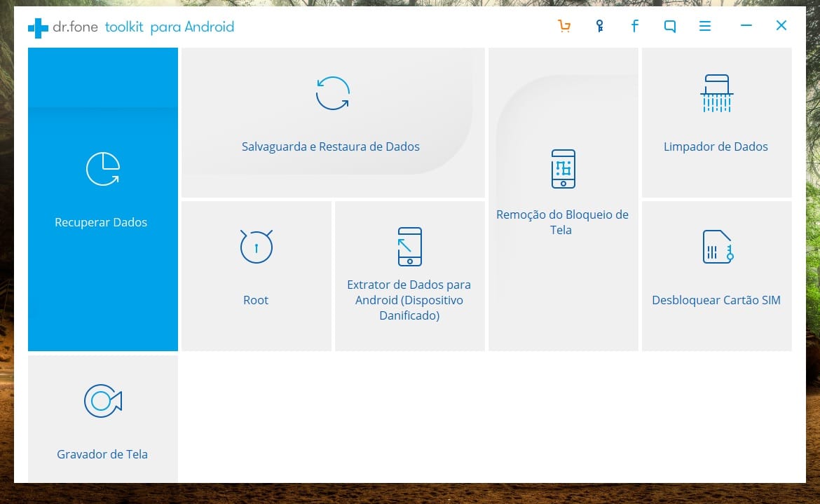Open the Root label
This screenshot has height=504, width=820.
256,300
